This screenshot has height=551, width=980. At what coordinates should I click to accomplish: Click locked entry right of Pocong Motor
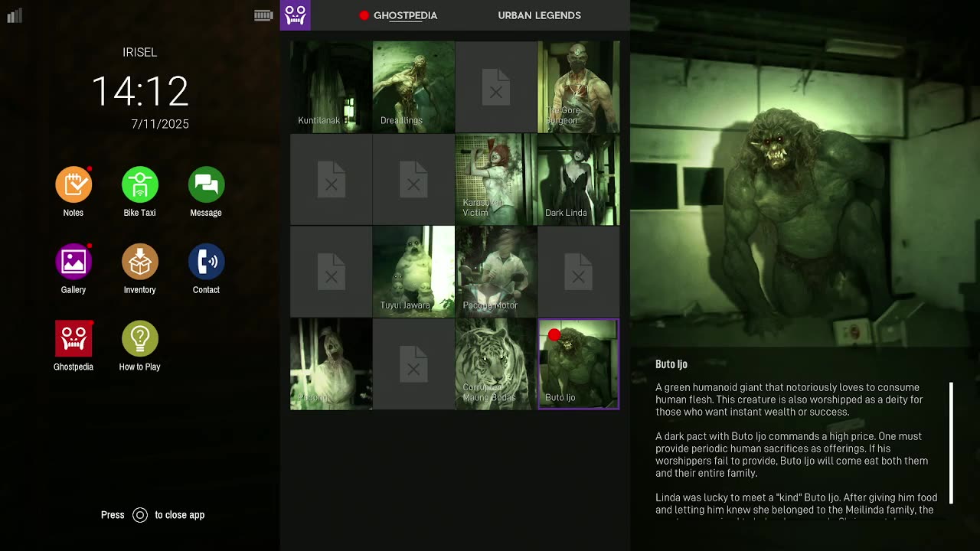(579, 272)
